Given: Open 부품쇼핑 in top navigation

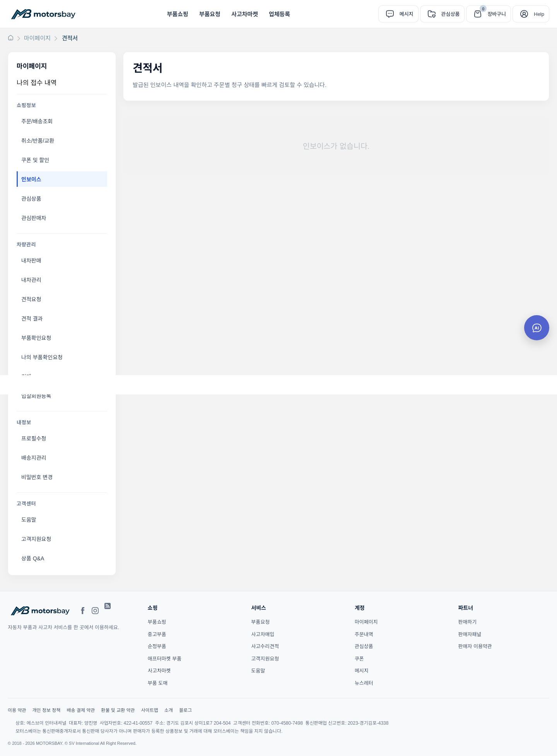Looking at the screenshot, I should coord(178,14).
